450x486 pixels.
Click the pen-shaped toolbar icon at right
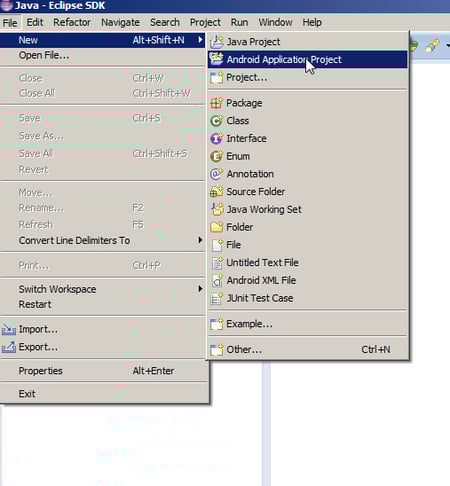[432, 46]
